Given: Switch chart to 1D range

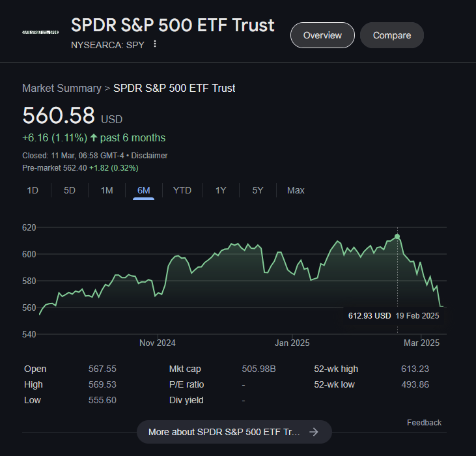Looking at the screenshot, I should pyautogui.click(x=33, y=190).
